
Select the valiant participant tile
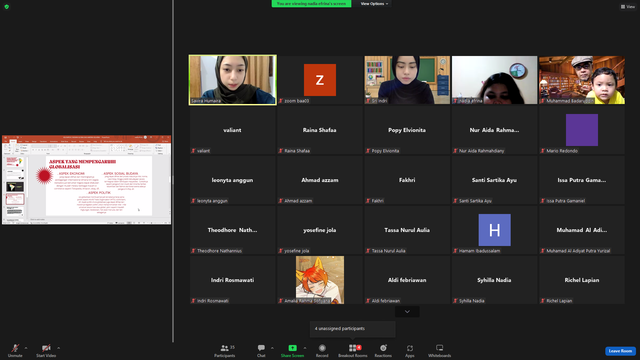pos(233,130)
